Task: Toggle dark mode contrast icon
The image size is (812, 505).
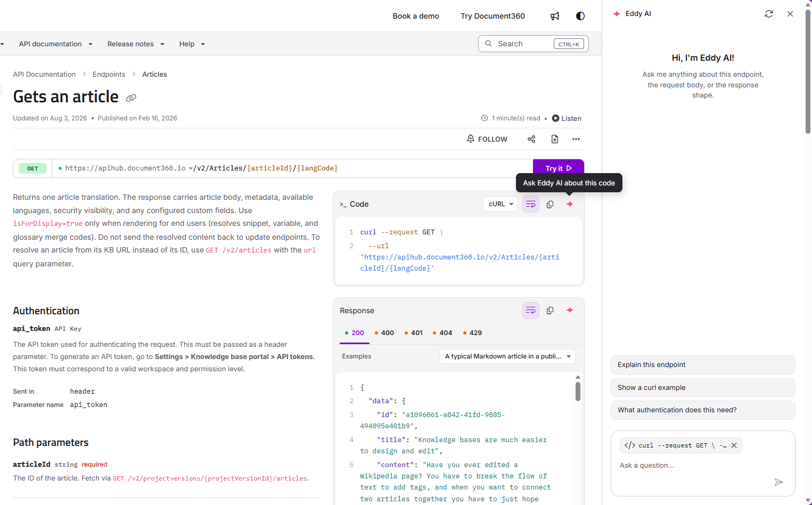Action: [x=580, y=16]
